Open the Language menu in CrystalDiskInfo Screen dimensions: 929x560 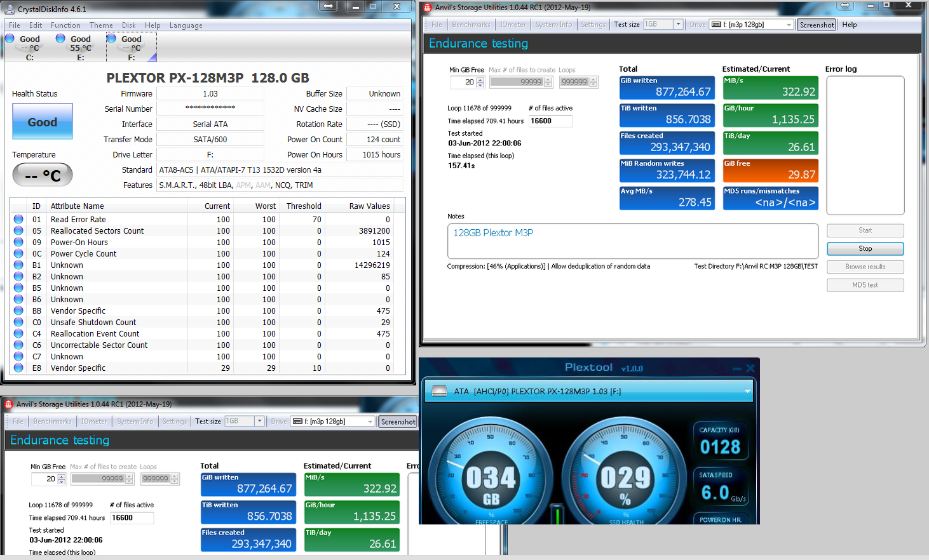tap(186, 25)
